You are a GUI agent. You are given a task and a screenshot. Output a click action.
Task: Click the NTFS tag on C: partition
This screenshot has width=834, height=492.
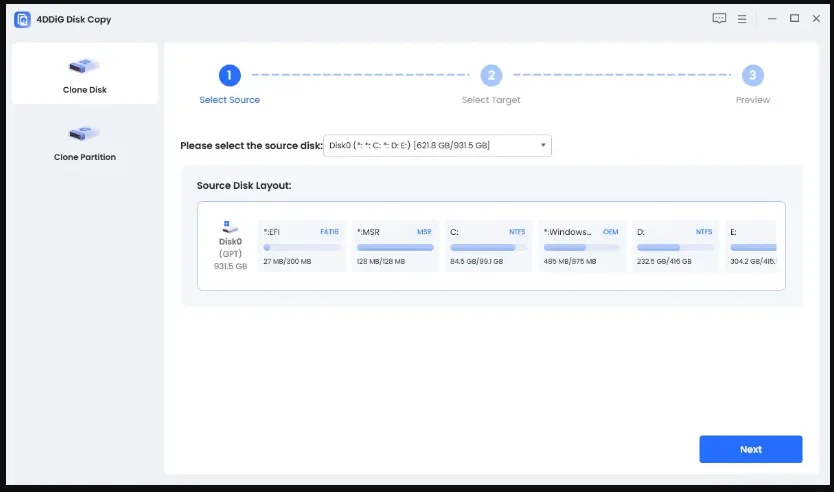(x=517, y=232)
